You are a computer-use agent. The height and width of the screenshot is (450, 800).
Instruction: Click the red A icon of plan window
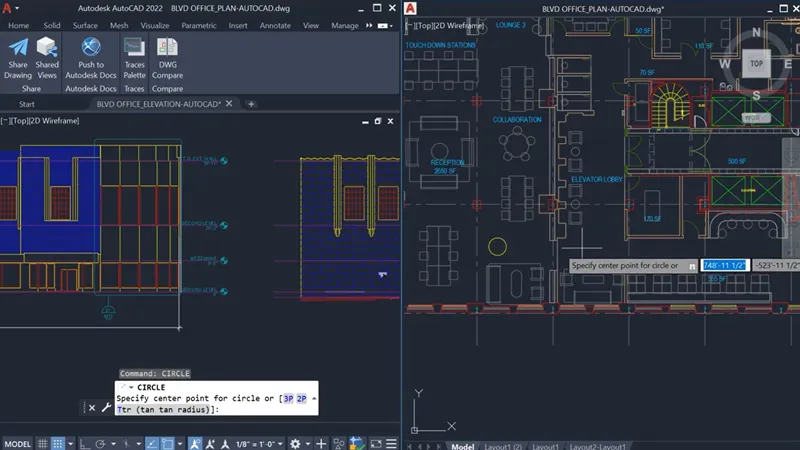(x=410, y=8)
